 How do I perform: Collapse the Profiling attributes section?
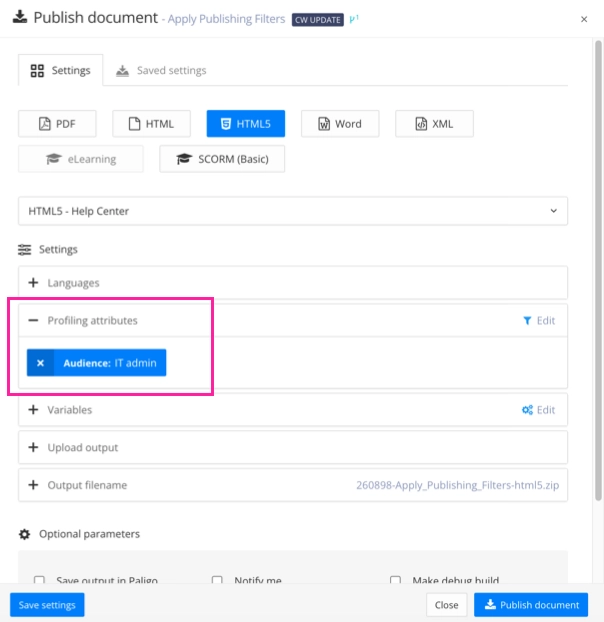[33, 321]
